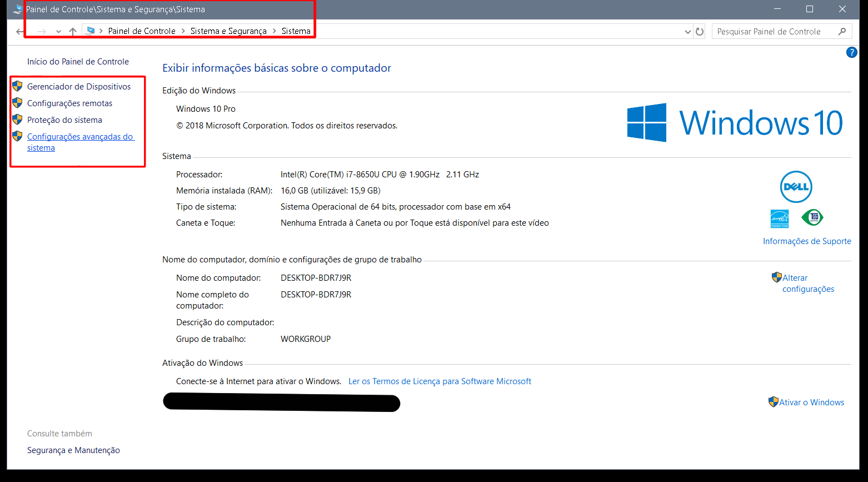Go up one level with up arrow
The height and width of the screenshot is (482, 868).
[x=73, y=32]
